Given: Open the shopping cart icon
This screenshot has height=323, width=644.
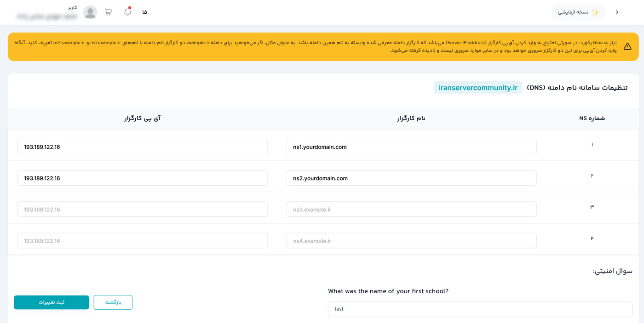Looking at the screenshot, I should coord(108,12).
